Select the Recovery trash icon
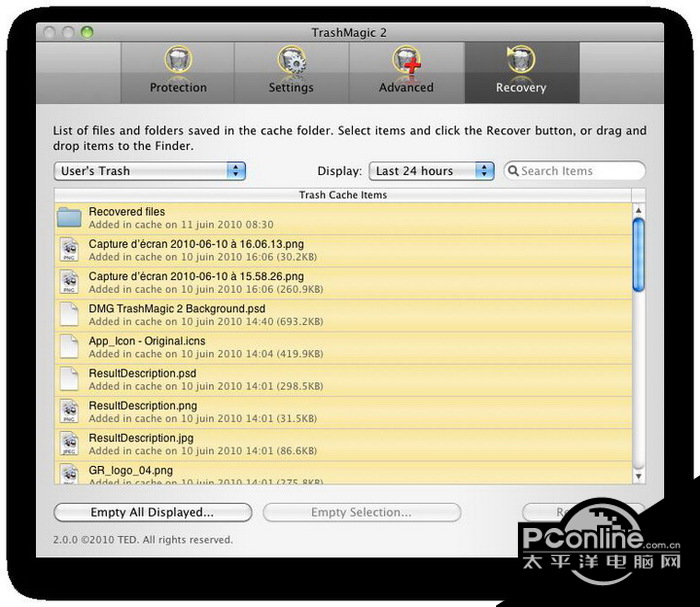Image resolution: width=700 pixels, height=607 pixels. pos(521,60)
